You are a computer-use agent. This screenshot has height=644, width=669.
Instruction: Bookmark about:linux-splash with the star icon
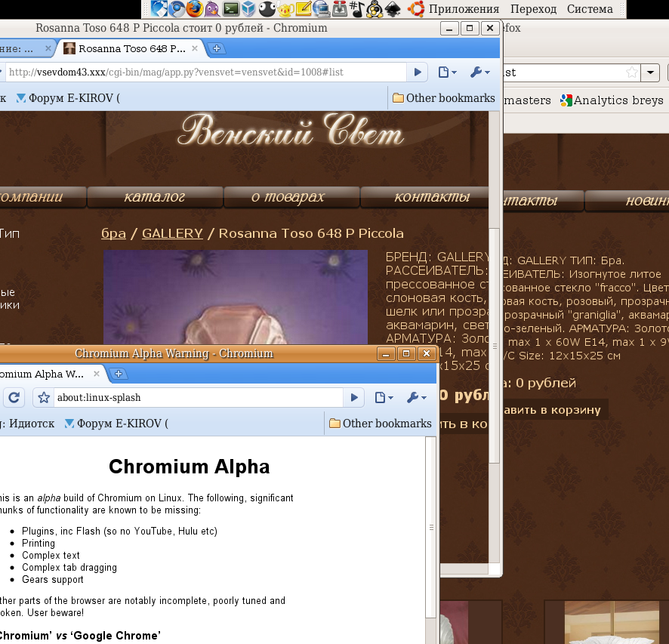(x=45, y=398)
